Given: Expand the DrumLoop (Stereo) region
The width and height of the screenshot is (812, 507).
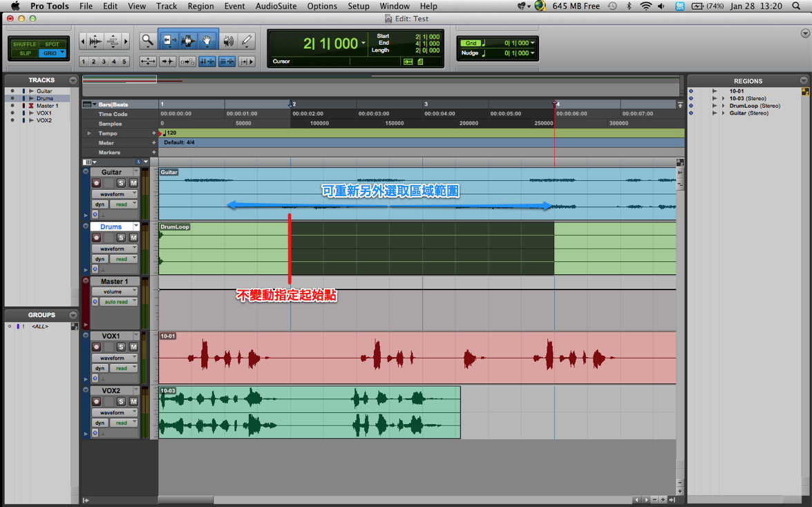Looking at the screenshot, I should coord(724,106).
